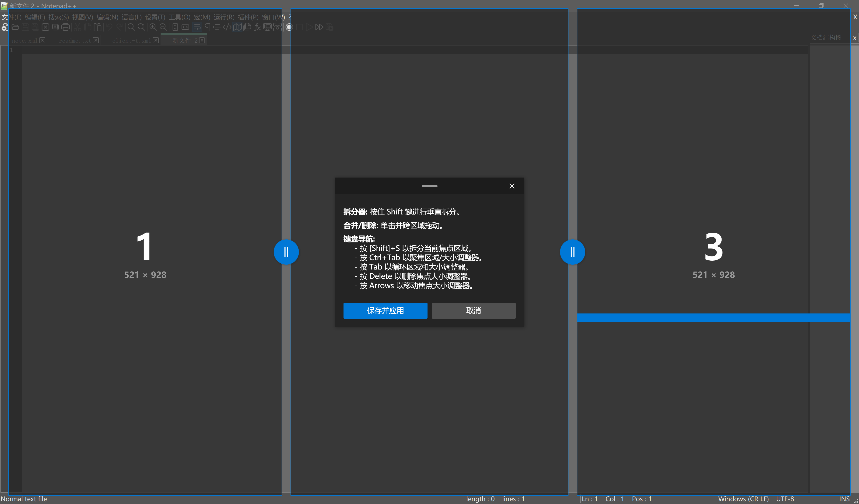
Task: Click the Undo arrow icon in Notepad++
Action: point(109,27)
